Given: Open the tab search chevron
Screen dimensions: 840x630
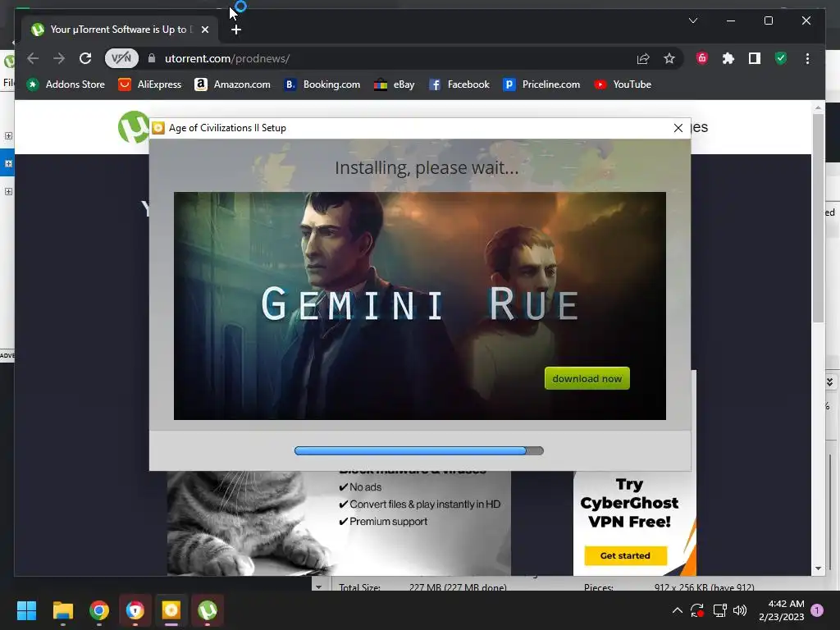Looking at the screenshot, I should pos(692,21).
